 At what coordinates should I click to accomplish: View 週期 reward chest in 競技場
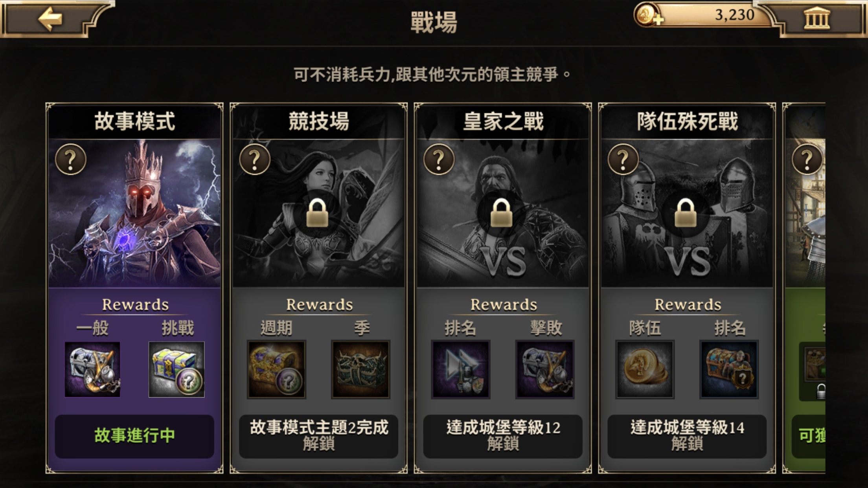coord(276,369)
